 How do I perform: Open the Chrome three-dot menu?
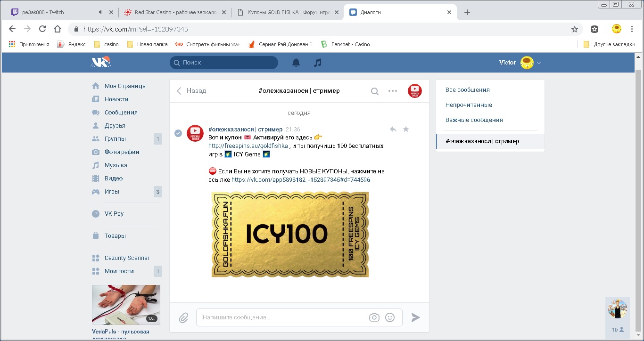coord(632,29)
